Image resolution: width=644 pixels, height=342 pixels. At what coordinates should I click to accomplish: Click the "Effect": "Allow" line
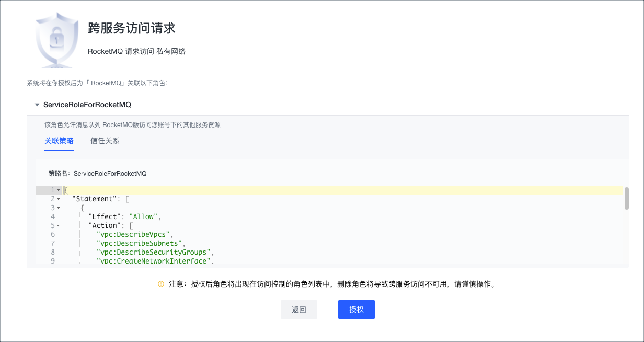click(126, 216)
